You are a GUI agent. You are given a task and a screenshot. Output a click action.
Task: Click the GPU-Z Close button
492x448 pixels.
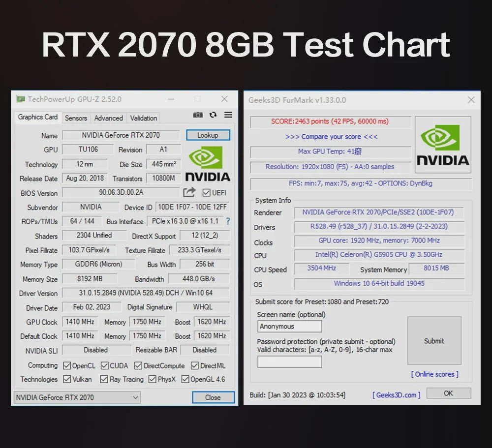point(213,397)
